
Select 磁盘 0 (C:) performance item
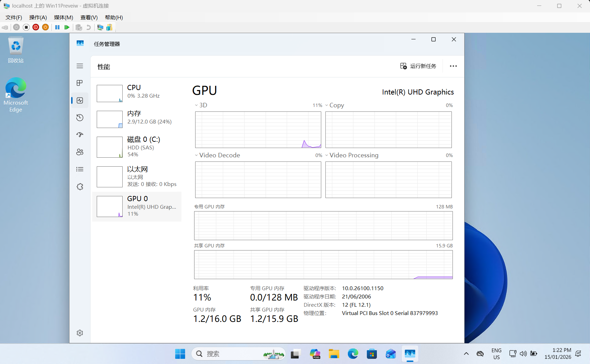tap(137, 147)
